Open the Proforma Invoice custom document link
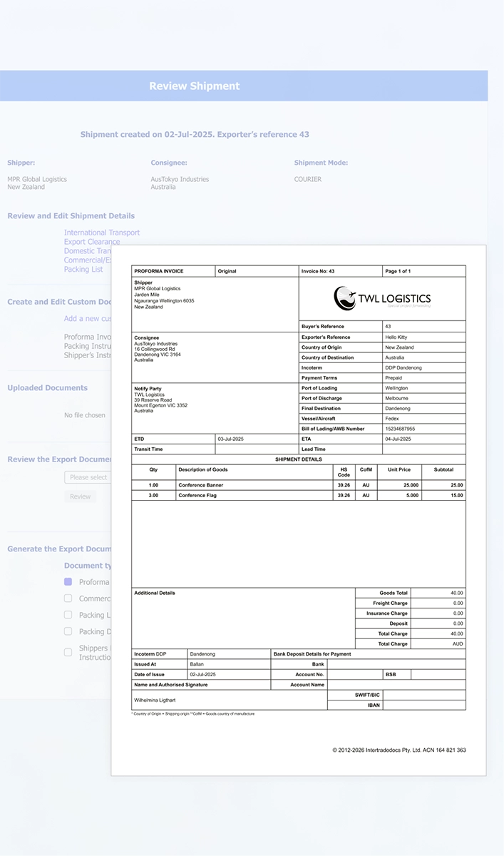 [88, 337]
